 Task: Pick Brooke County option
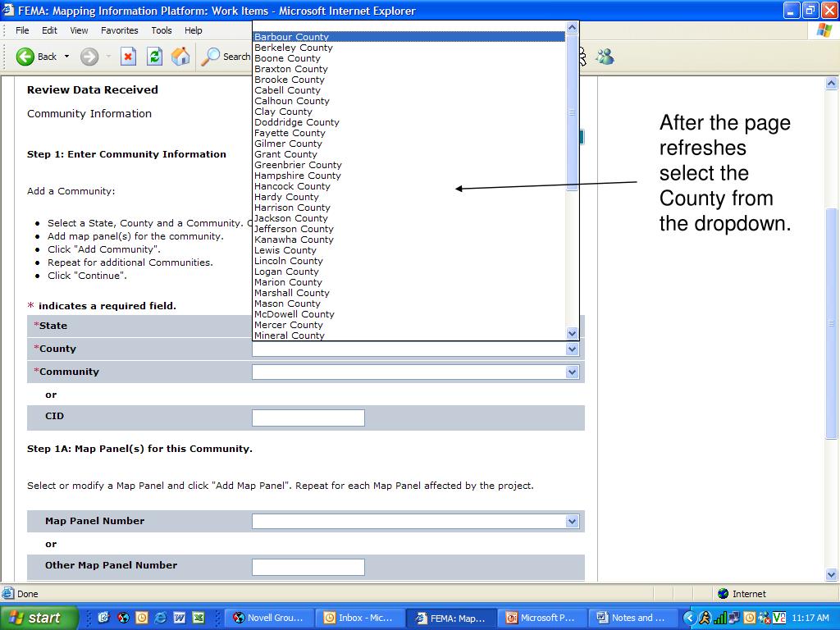click(409, 80)
